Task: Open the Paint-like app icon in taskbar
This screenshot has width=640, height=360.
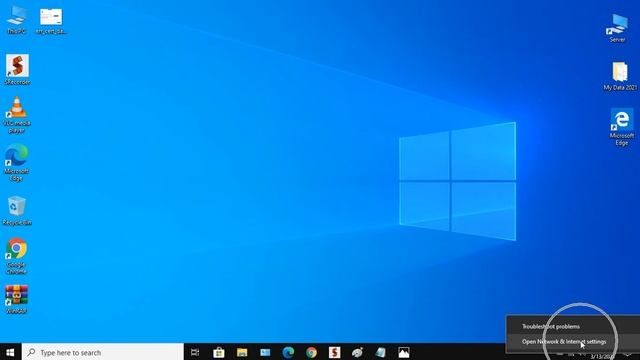Action: (358, 352)
